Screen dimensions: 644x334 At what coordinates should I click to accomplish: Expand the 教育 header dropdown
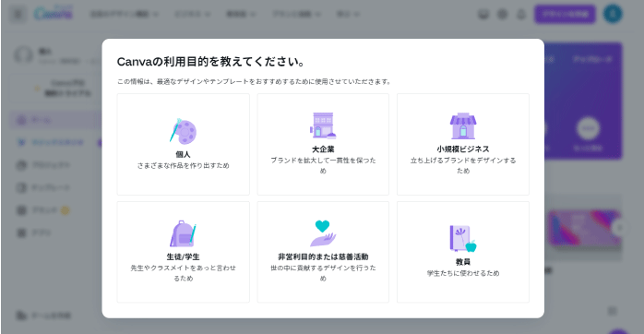tap(241, 14)
